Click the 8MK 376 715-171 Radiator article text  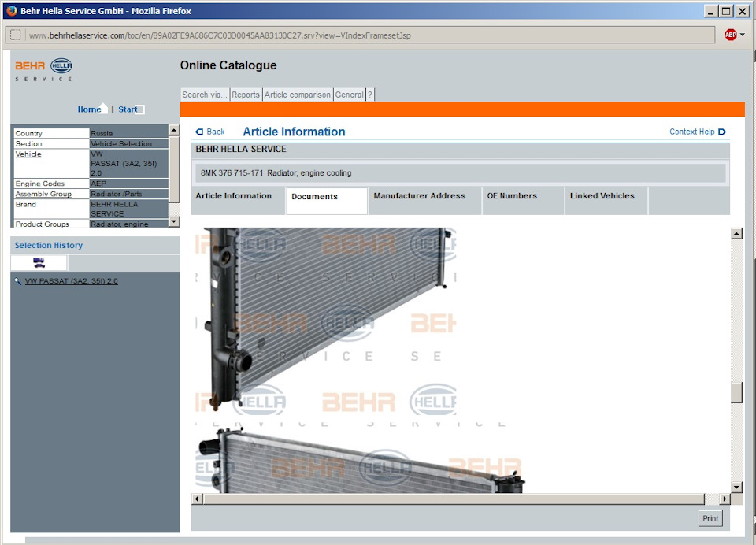pos(276,172)
